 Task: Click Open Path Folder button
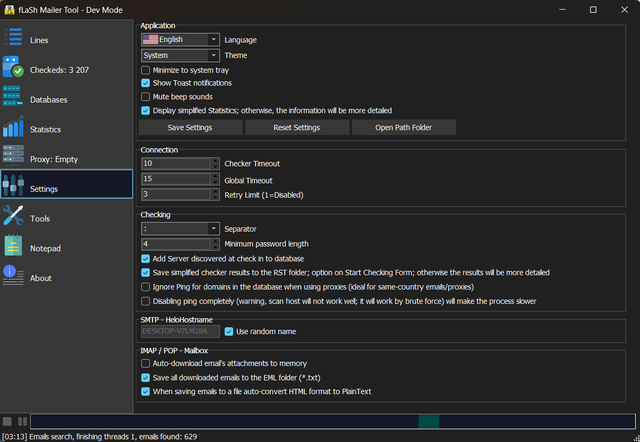click(404, 127)
